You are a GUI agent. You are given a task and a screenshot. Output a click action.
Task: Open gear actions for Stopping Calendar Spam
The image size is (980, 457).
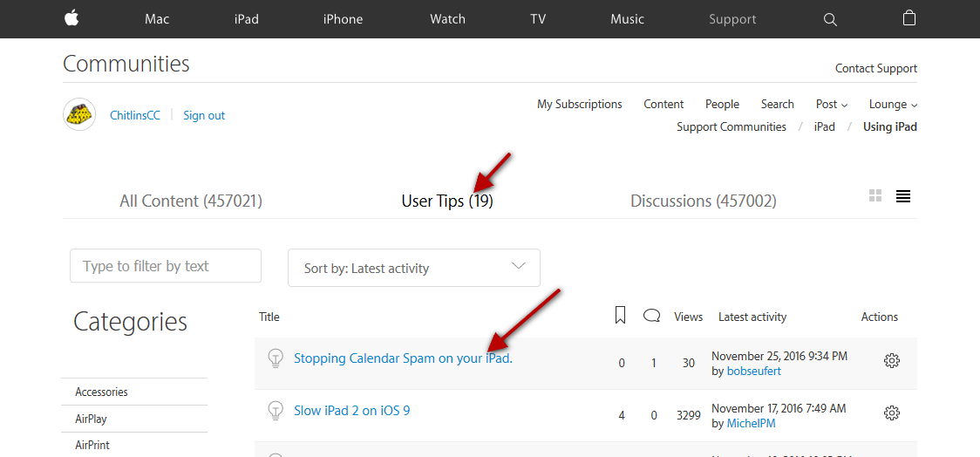(x=892, y=361)
